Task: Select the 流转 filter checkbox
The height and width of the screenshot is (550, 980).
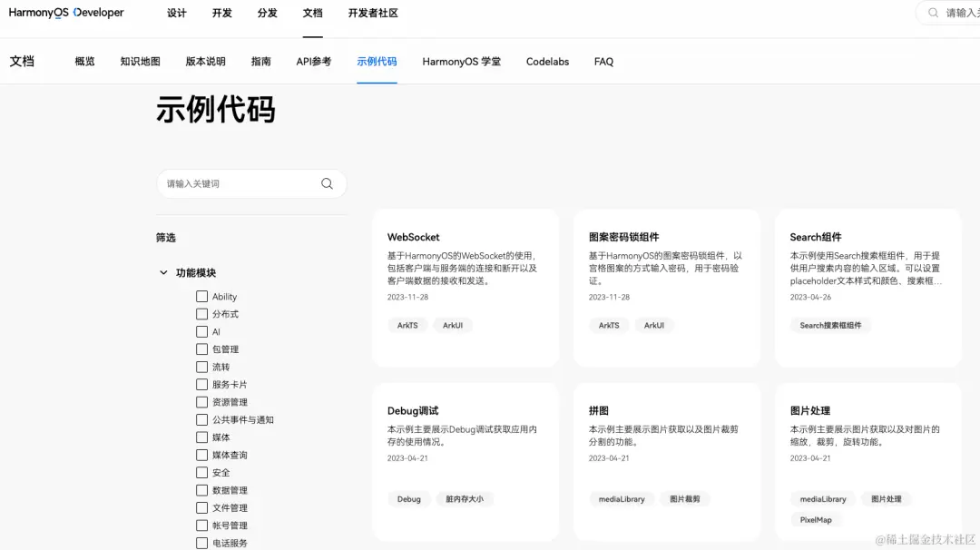Action: click(x=201, y=367)
